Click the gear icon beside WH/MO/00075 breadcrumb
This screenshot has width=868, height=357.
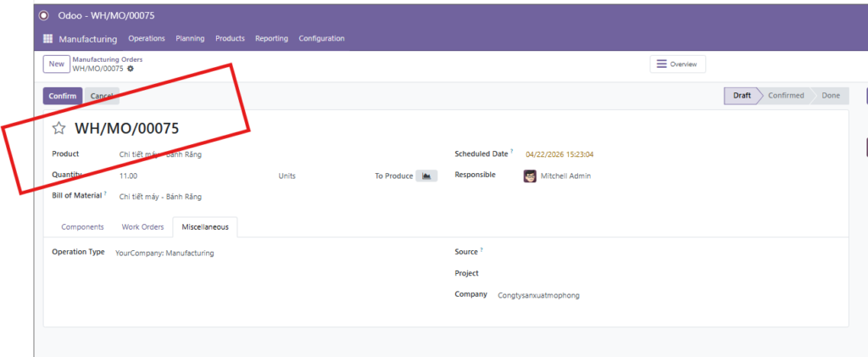[x=131, y=69]
